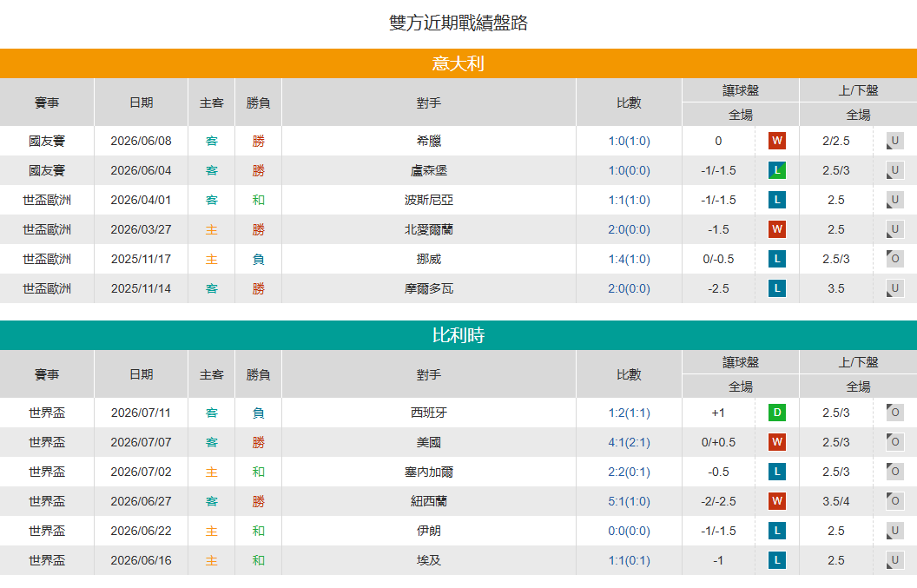Open the 5:1(1:0) score against 紐西蘭

click(629, 501)
